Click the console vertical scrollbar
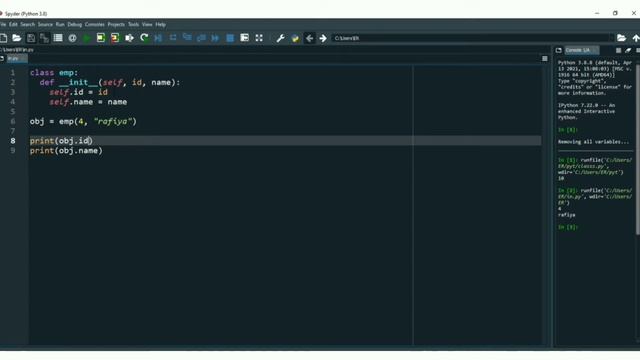 click(x=638, y=149)
